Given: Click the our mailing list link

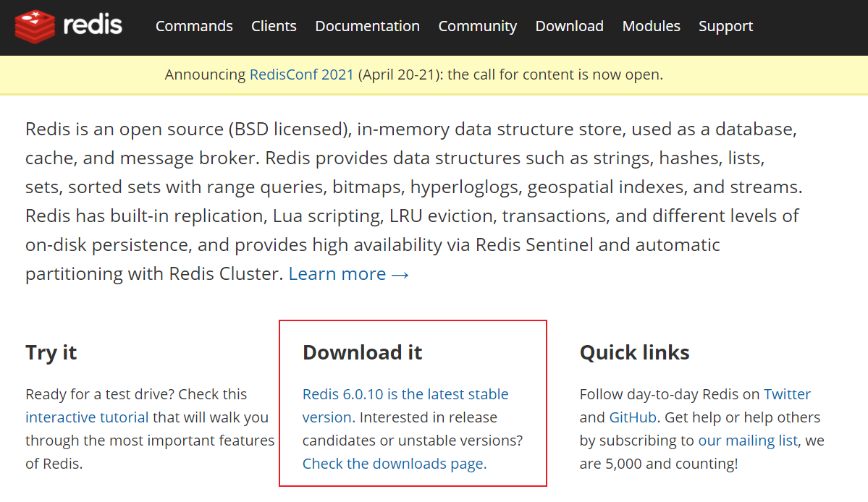Looking at the screenshot, I should point(748,441).
